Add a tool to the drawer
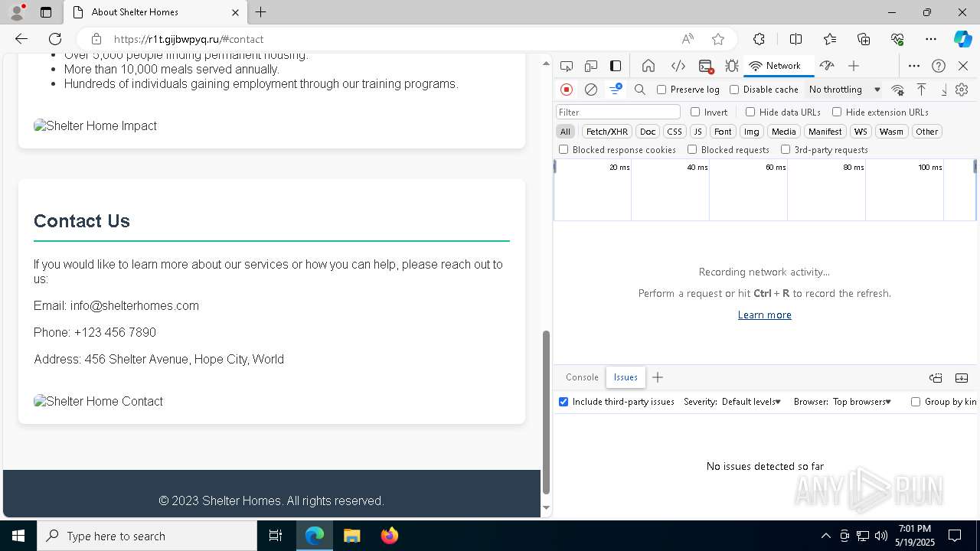 click(658, 377)
